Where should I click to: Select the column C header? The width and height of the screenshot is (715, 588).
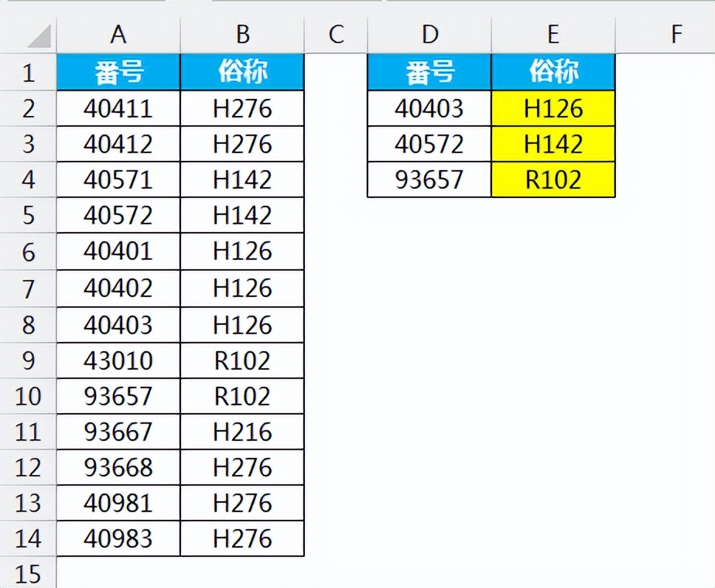(x=336, y=35)
